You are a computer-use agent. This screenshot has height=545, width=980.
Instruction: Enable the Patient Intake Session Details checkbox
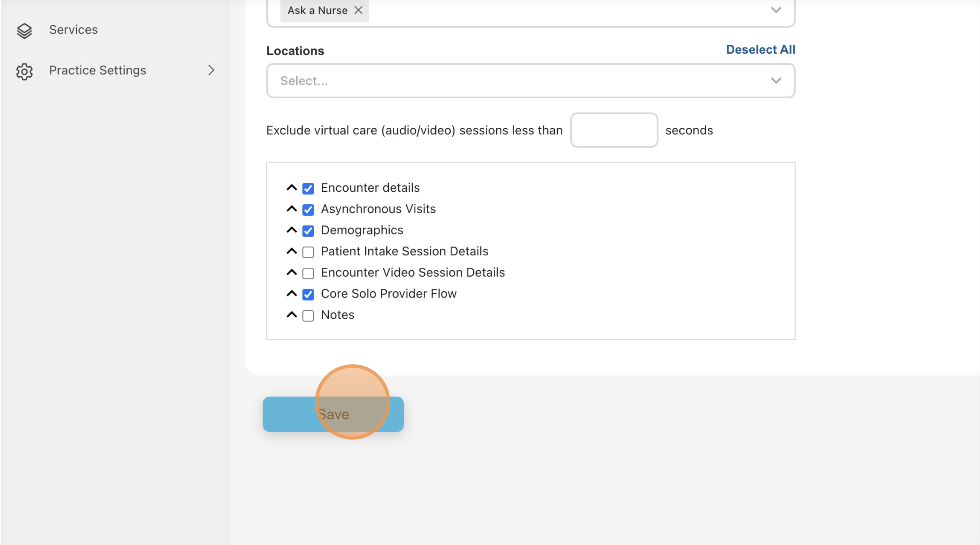coord(308,252)
